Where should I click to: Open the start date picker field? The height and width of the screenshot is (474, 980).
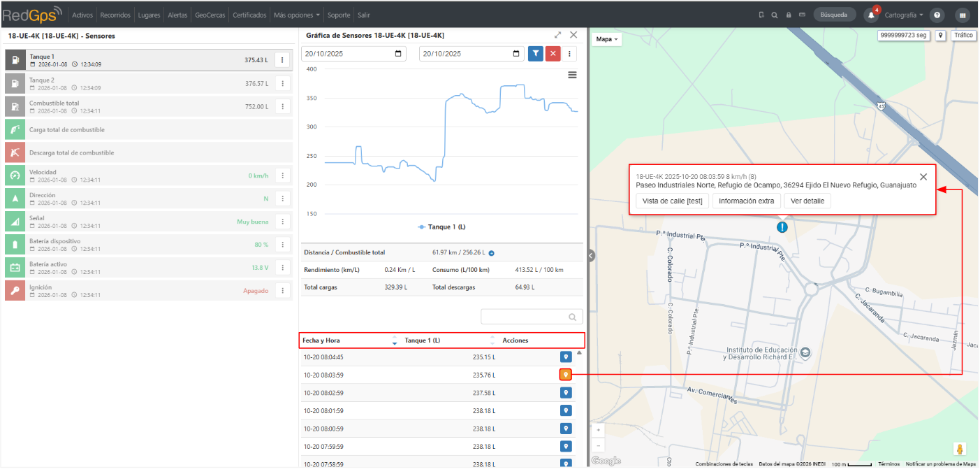pyautogui.click(x=354, y=54)
